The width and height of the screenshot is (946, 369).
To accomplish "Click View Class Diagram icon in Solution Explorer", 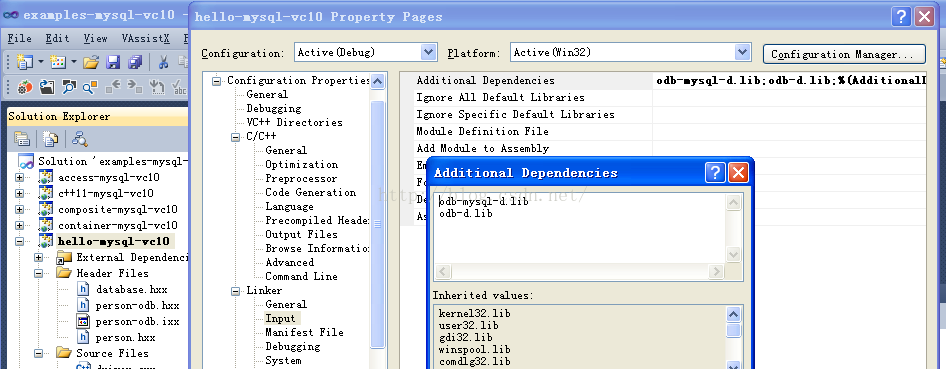I will 80,139.
